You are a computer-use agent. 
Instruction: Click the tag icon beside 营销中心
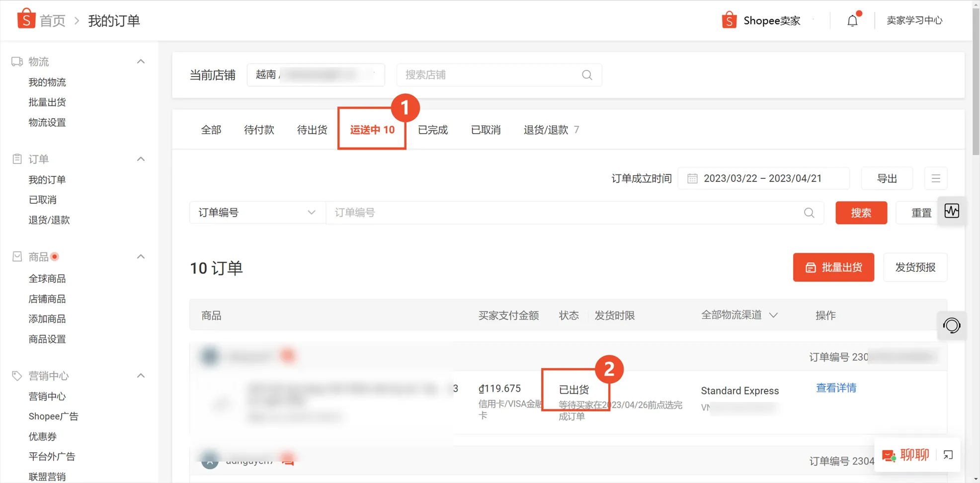click(16, 375)
